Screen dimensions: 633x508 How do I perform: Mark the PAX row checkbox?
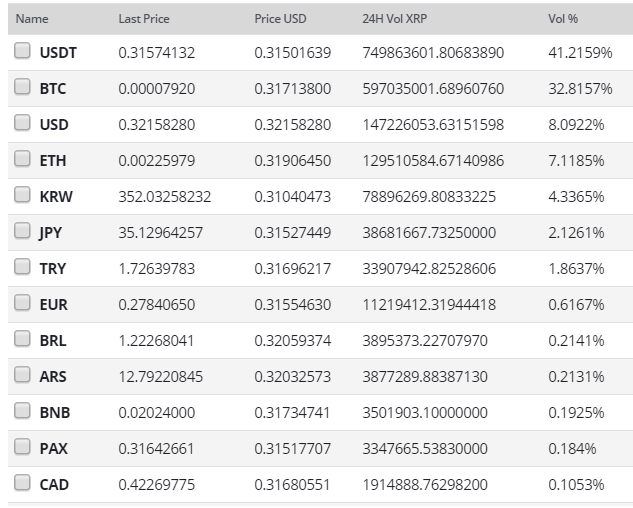[x=22, y=447]
